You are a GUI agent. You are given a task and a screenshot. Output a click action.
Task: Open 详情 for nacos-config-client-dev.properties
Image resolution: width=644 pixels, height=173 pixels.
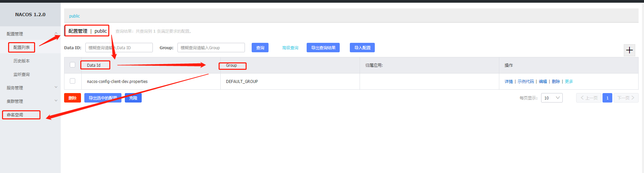509,82
